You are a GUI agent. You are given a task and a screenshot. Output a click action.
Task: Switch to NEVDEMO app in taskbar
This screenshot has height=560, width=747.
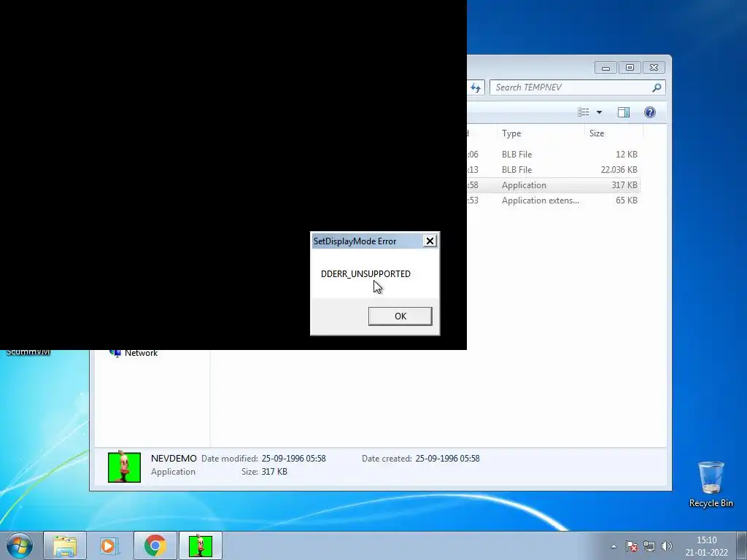click(201, 545)
